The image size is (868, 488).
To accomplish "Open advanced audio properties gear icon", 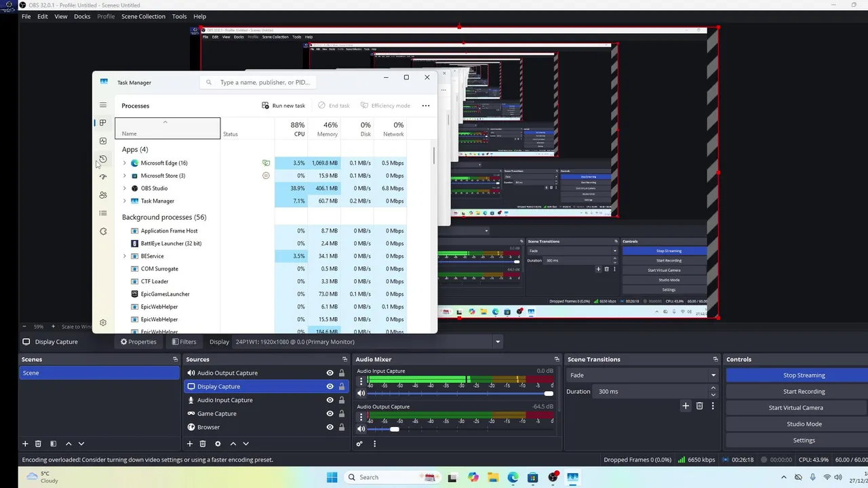I will click(x=359, y=444).
